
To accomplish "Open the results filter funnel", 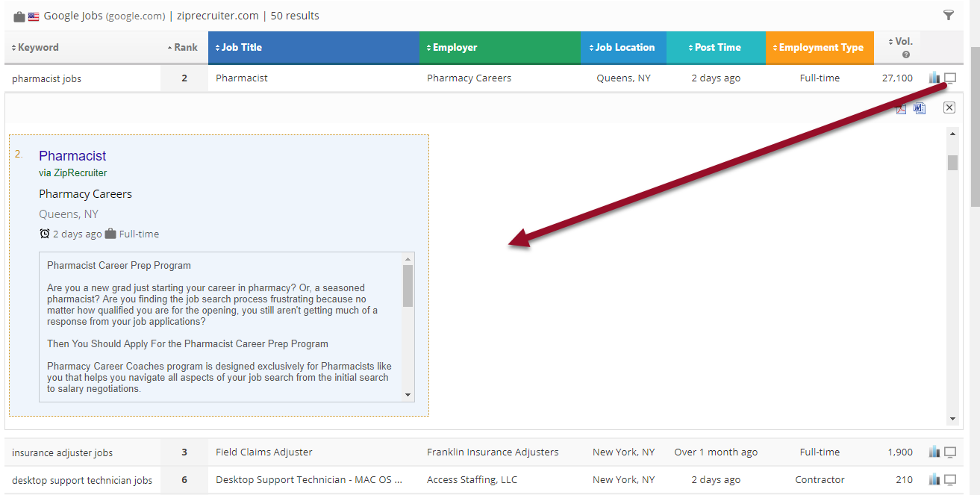I will tap(949, 15).
